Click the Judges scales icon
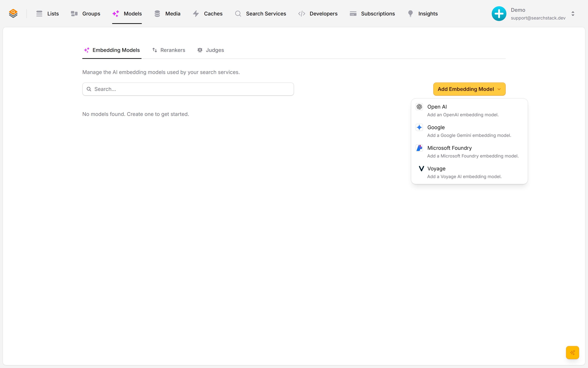Screen dimensions: 588x368 200,50
